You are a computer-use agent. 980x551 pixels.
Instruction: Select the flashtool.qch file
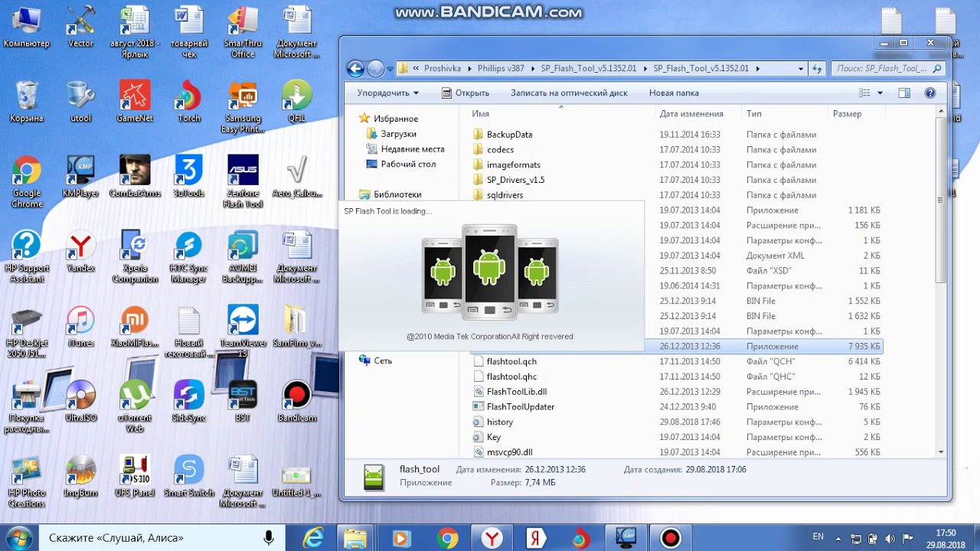(511, 361)
